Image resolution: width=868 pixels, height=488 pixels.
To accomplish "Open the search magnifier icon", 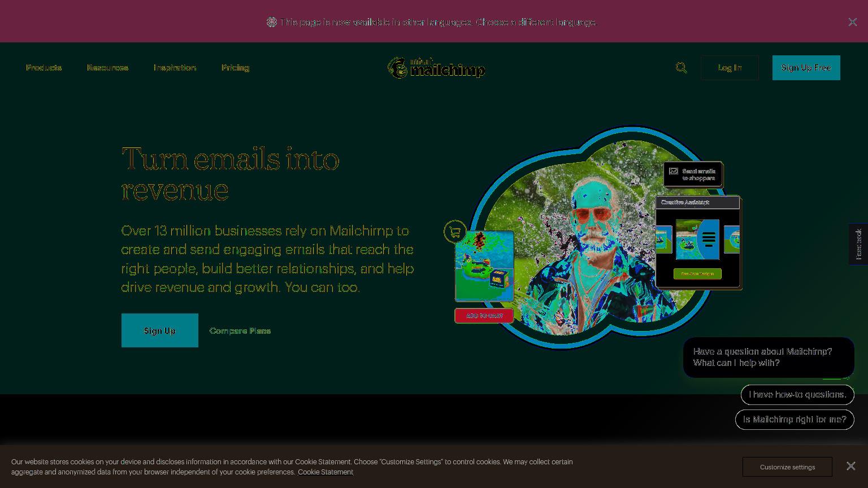I will (681, 68).
